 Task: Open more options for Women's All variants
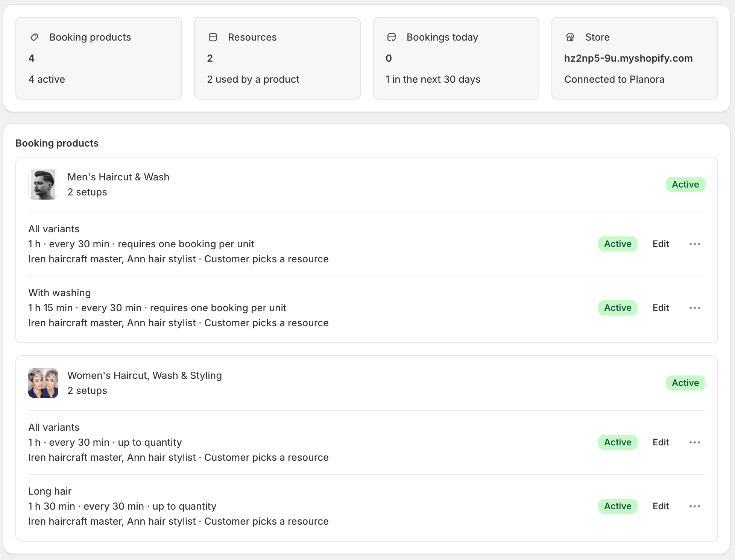coord(695,442)
